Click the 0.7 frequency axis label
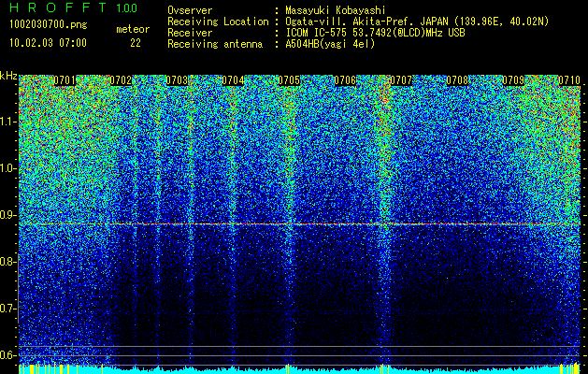The height and width of the screenshot is (374, 588). 7,309
